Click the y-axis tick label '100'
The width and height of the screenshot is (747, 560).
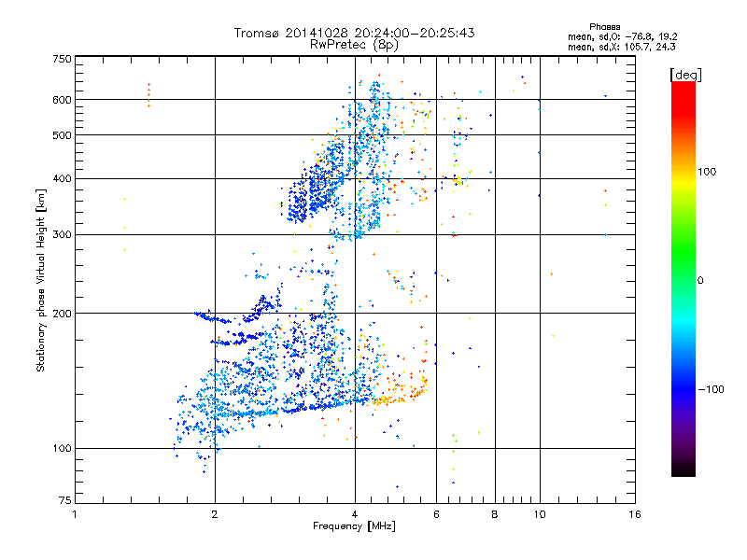[x=62, y=448]
